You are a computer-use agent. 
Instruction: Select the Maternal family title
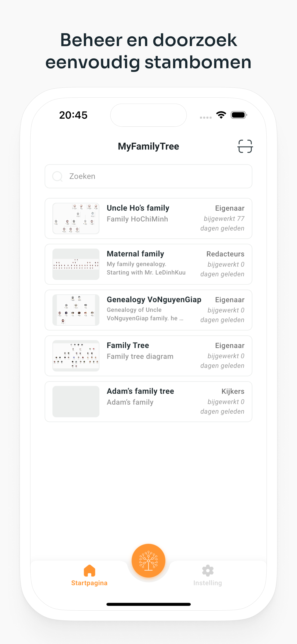tap(135, 254)
